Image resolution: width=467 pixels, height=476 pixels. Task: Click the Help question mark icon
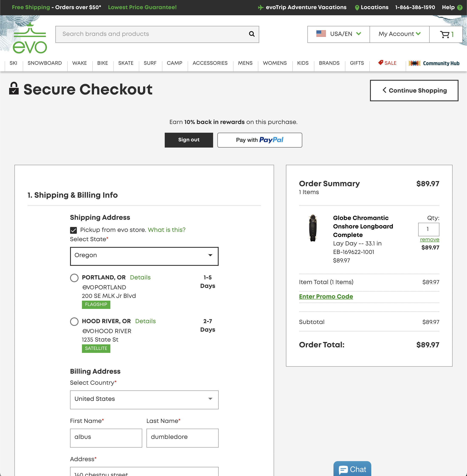460,8
